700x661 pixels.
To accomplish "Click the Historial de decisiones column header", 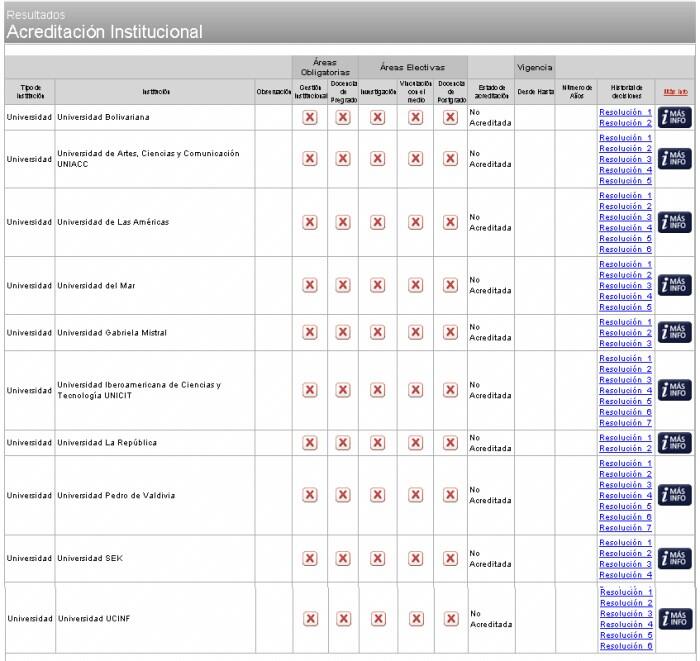I will tap(626, 92).
